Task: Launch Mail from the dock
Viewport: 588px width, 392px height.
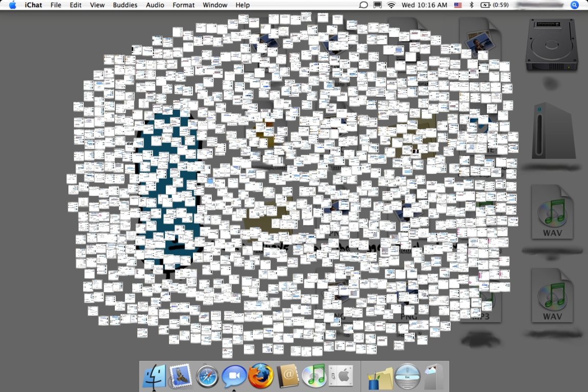Action: (x=181, y=377)
